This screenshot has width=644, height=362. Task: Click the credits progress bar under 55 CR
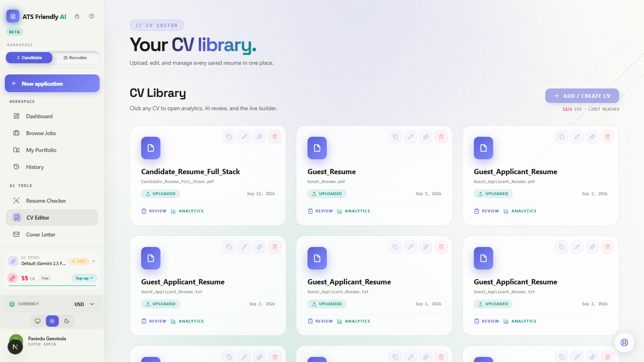pos(52,286)
